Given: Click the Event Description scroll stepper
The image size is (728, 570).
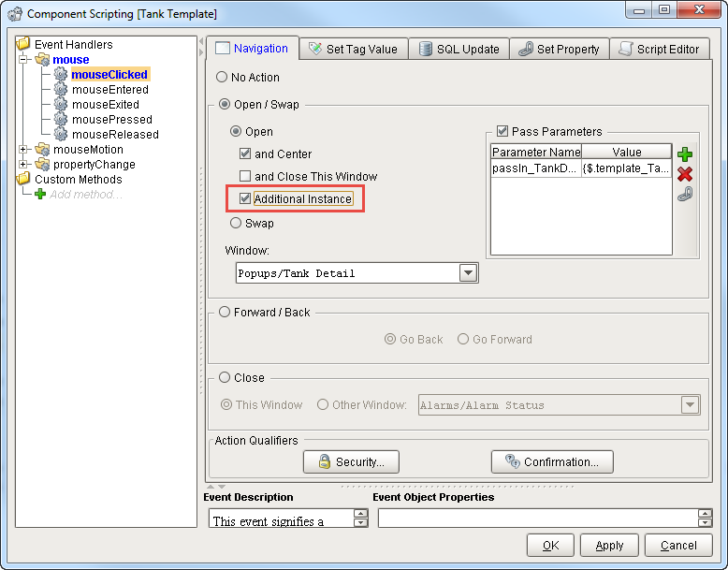Looking at the screenshot, I should (x=361, y=518).
